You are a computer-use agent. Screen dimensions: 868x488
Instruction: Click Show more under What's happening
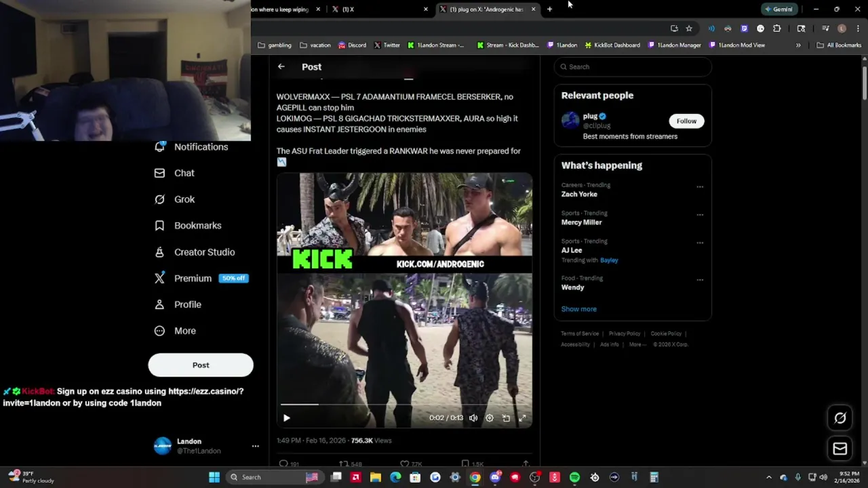(578, 309)
